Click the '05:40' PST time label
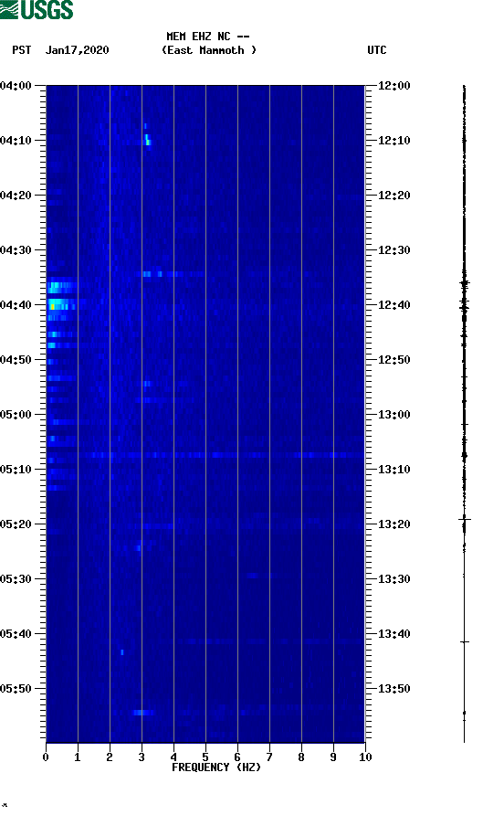Screen dimensions: 504x815 point(16,634)
